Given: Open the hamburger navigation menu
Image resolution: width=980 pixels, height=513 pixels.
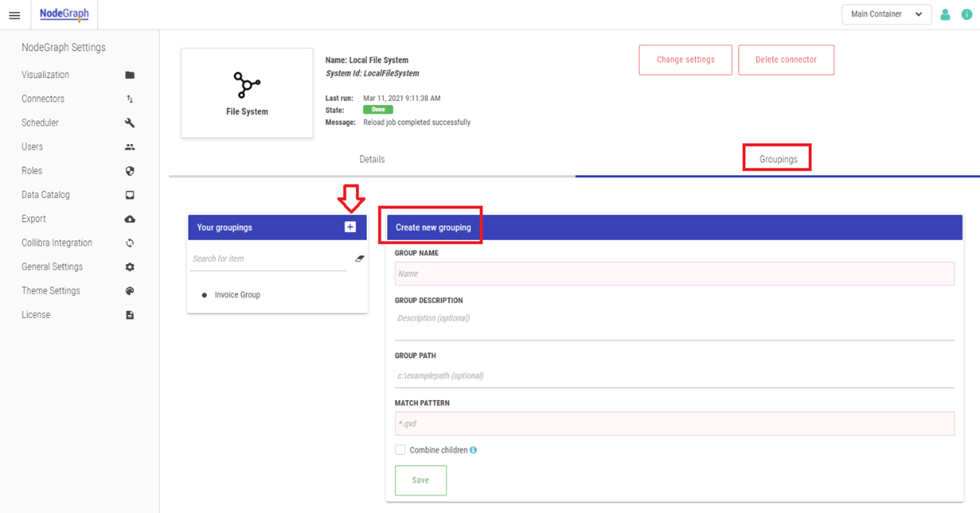Looking at the screenshot, I should [15, 15].
